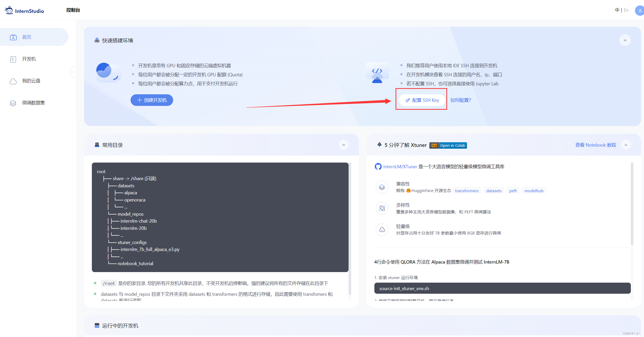The height and width of the screenshot is (337, 644).
Task: Open 微调数据集 in the sidebar
Action: (x=34, y=103)
